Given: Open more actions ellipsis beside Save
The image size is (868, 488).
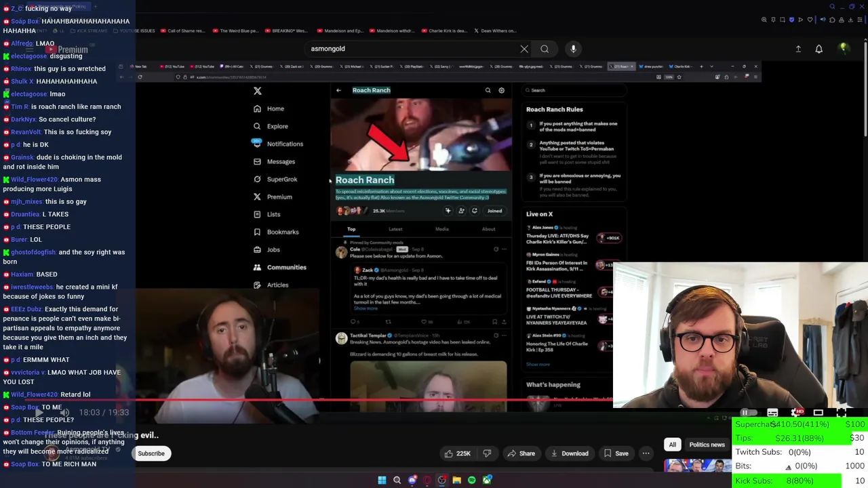Looking at the screenshot, I should 646,453.
